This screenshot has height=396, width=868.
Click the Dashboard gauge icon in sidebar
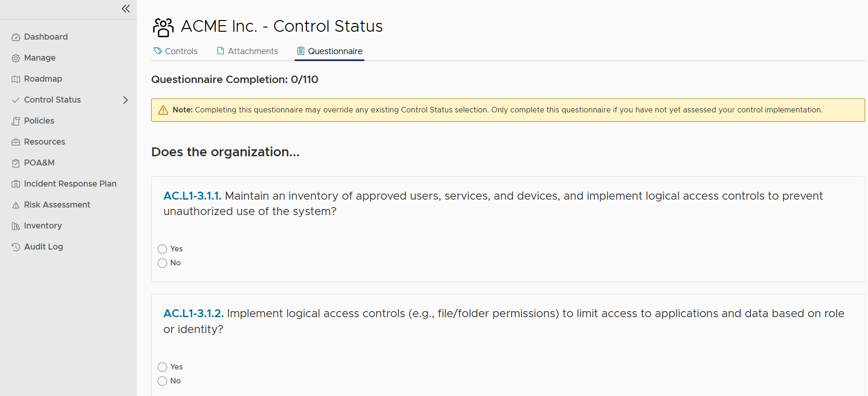click(x=16, y=37)
